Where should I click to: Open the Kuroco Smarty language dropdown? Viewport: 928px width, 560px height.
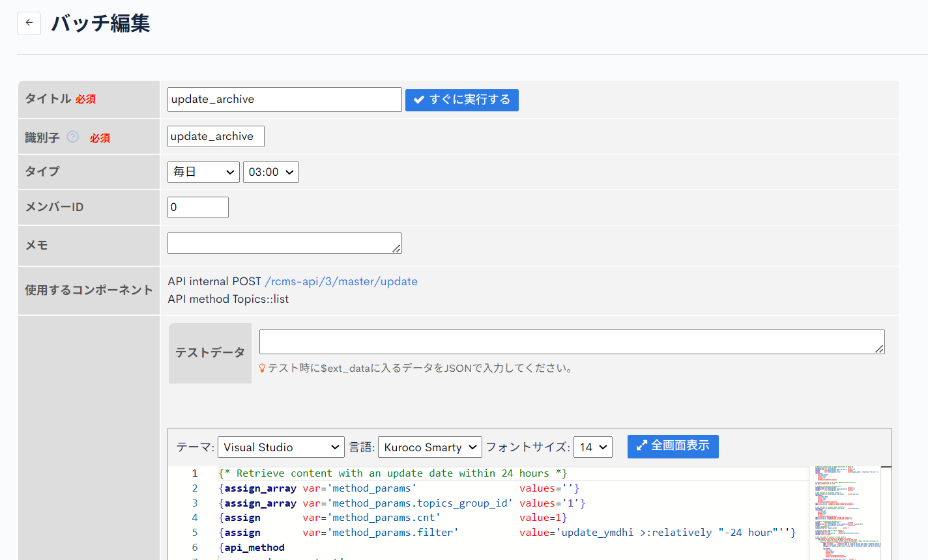coord(430,447)
